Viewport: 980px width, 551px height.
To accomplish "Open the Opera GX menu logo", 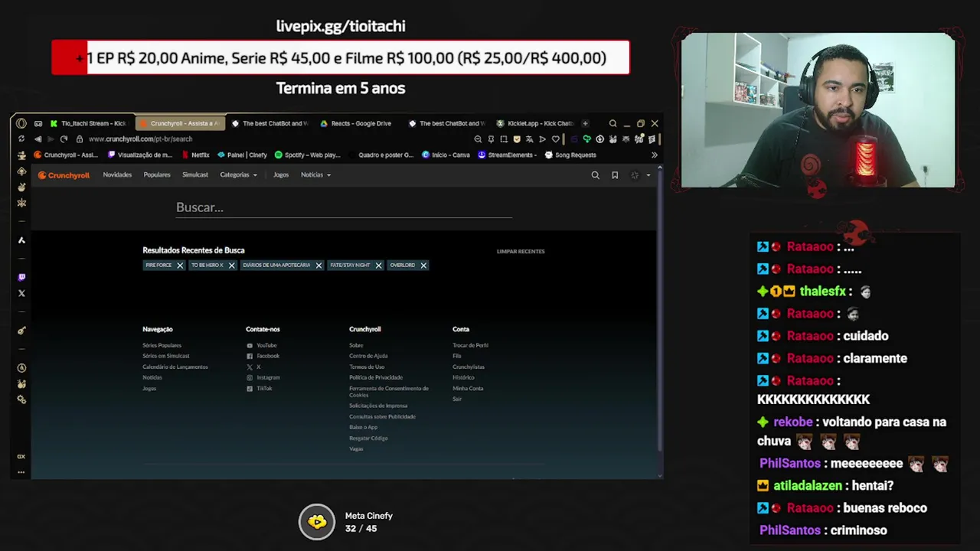I will 21,123.
